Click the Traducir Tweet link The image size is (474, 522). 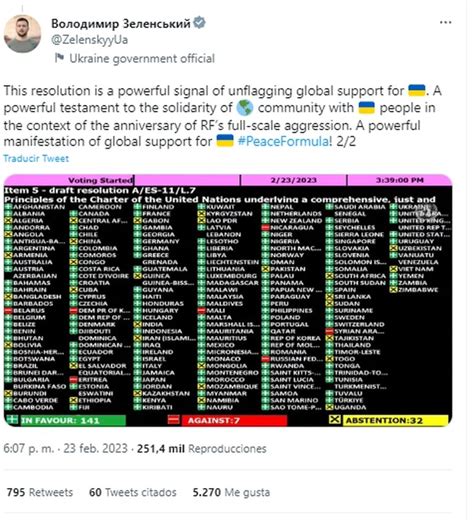36,158
